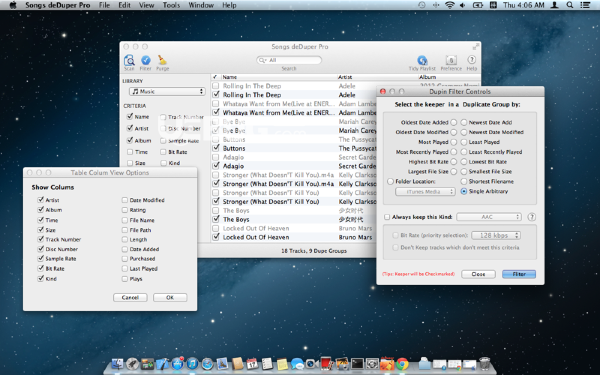Check the Plays column checkbox

125,279
